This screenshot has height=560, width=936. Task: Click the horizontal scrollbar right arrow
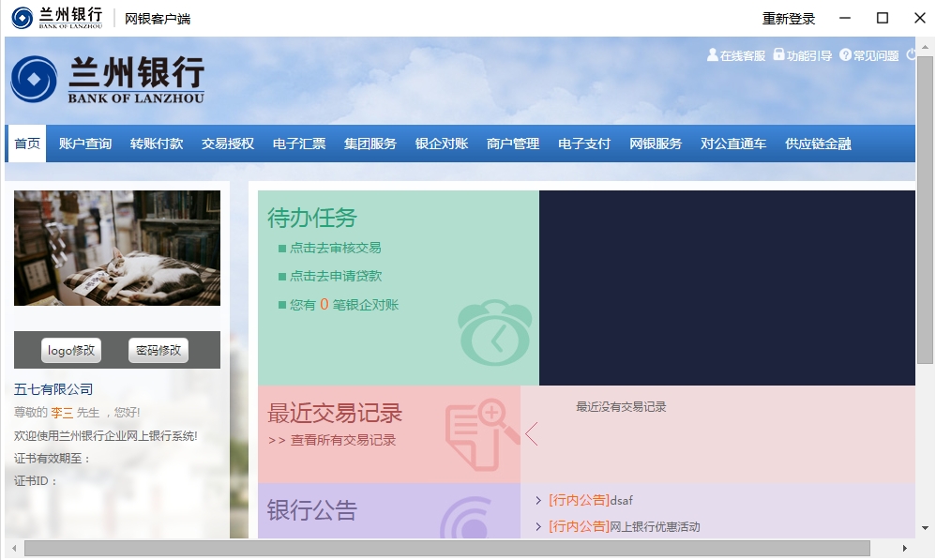pyautogui.click(x=905, y=548)
